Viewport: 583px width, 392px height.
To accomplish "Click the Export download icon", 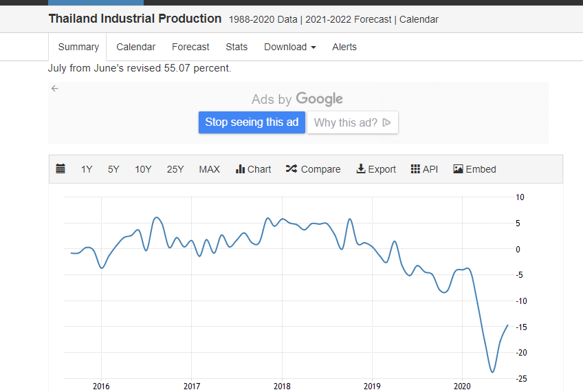I will coord(361,169).
